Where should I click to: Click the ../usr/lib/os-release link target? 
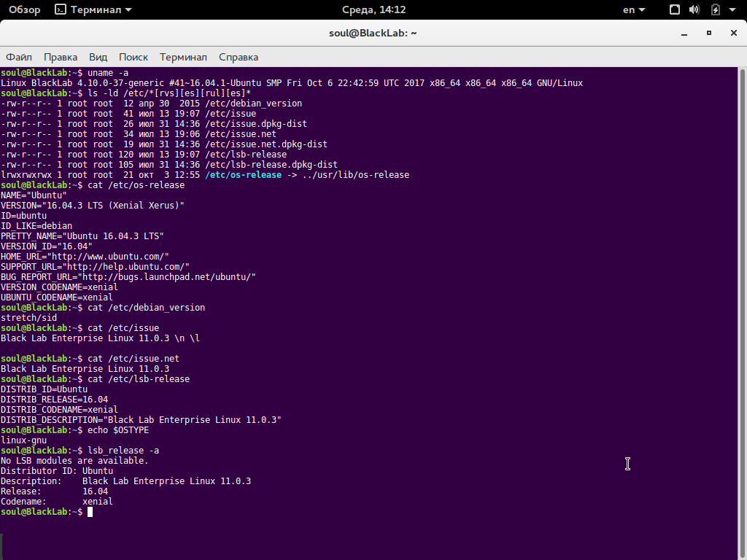356,175
